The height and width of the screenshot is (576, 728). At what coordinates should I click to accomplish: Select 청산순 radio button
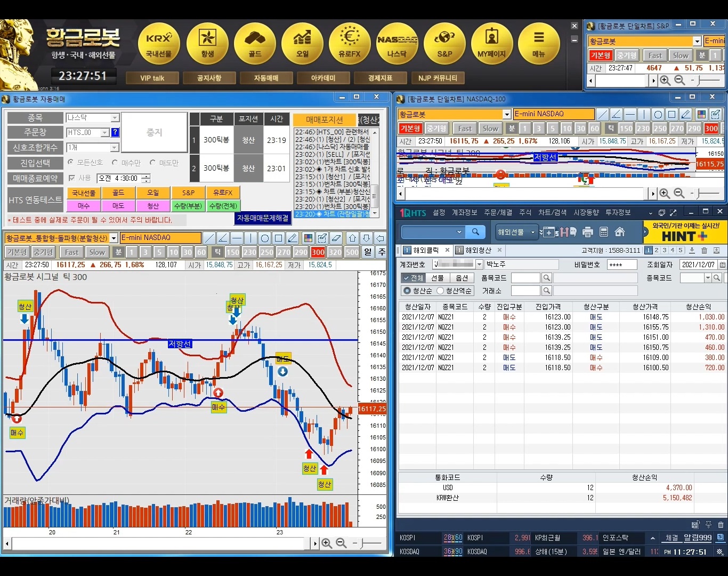click(x=407, y=291)
